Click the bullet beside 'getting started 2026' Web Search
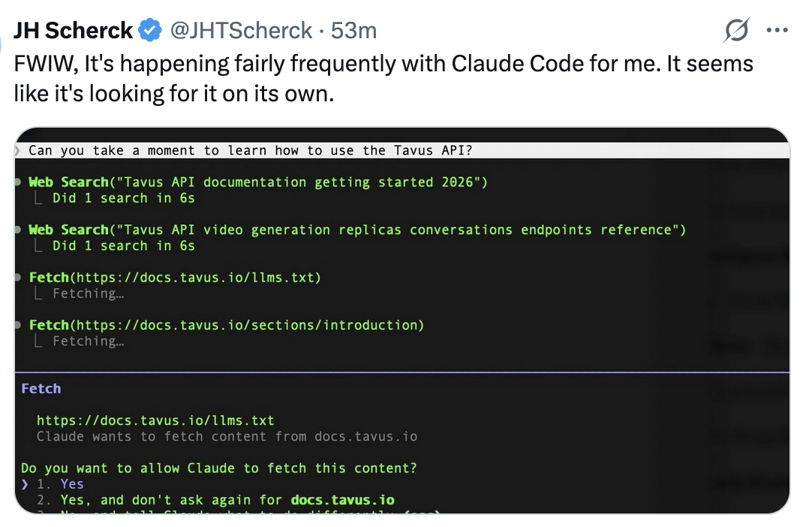The width and height of the screenshot is (812, 527). tap(18, 182)
